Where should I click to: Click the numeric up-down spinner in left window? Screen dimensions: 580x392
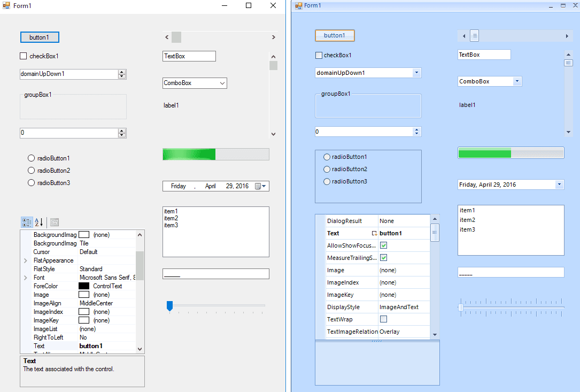pyautogui.click(x=122, y=133)
